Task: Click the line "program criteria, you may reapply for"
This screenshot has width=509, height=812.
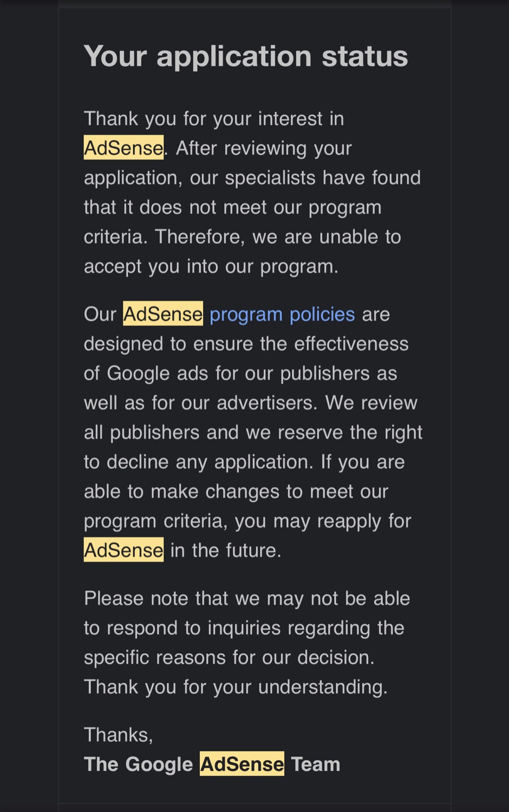Action: (x=247, y=521)
